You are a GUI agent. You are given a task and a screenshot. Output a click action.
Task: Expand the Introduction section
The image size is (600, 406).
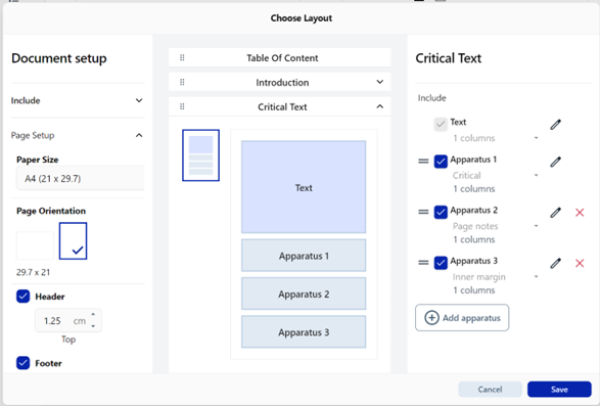380,82
